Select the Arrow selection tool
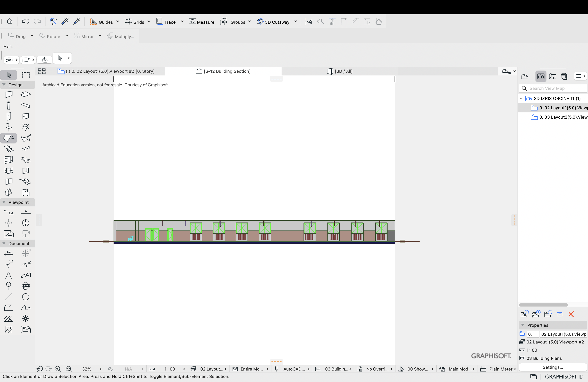 pyautogui.click(x=9, y=75)
